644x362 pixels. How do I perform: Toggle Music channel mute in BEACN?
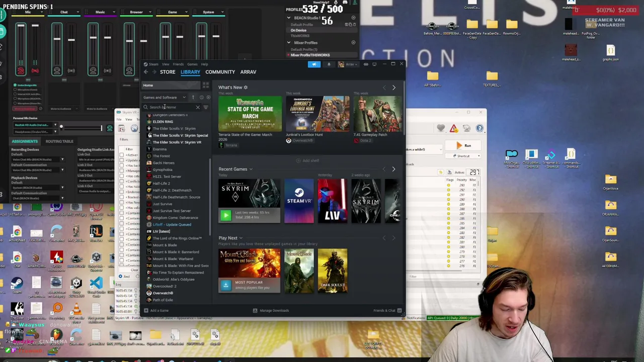pyautogui.click(x=93, y=71)
